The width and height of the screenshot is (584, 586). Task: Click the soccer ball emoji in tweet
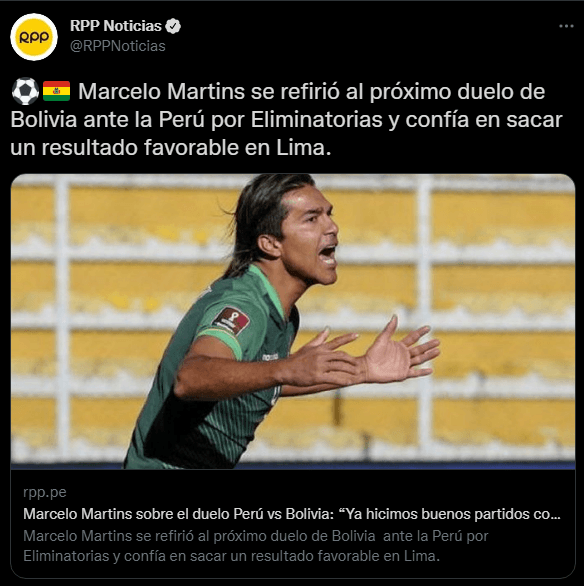pyautogui.click(x=25, y=91)
